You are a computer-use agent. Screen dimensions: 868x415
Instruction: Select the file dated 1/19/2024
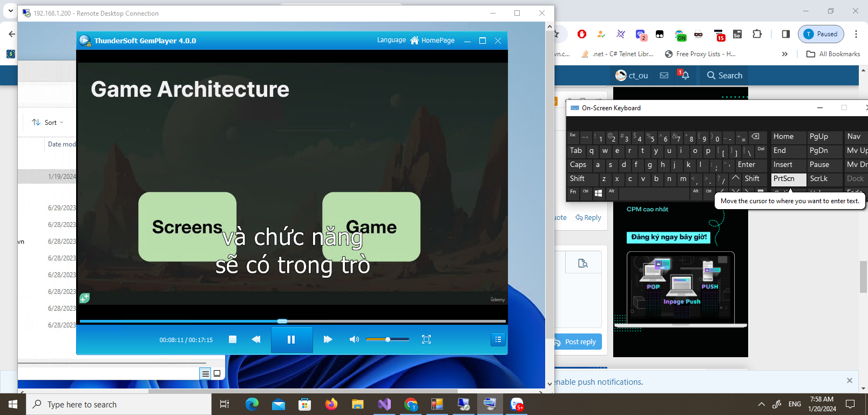point(62,177)
